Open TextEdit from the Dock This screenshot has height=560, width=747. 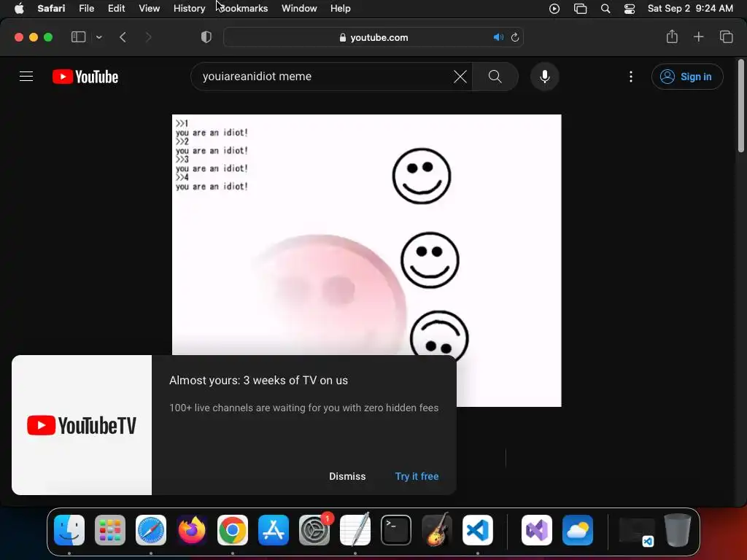pos(355,530)
